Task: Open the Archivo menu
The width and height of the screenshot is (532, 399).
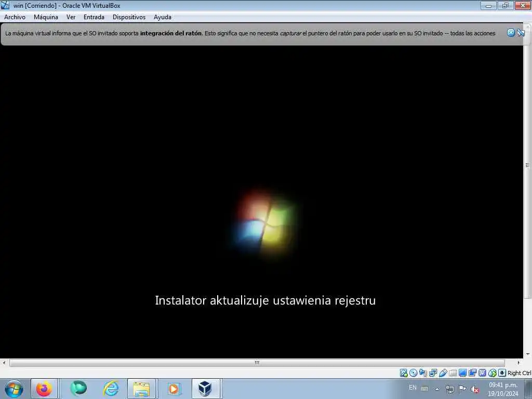Action: coord(15,17)
